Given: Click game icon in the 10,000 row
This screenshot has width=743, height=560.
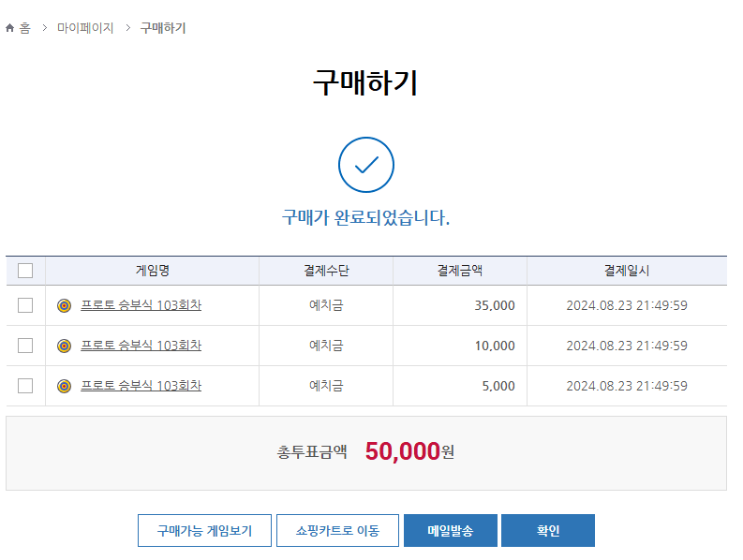Looking at the screenshot, I should (x=64, y=346).
